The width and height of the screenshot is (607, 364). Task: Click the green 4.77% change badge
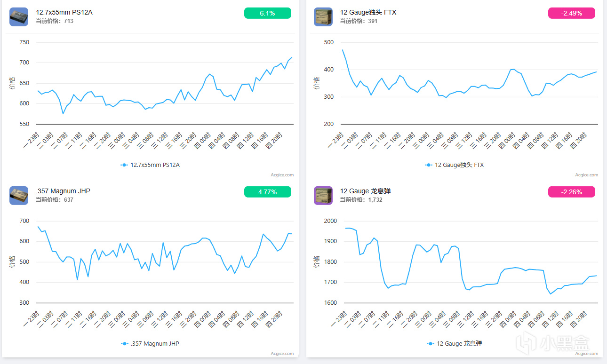pos(267,192)
